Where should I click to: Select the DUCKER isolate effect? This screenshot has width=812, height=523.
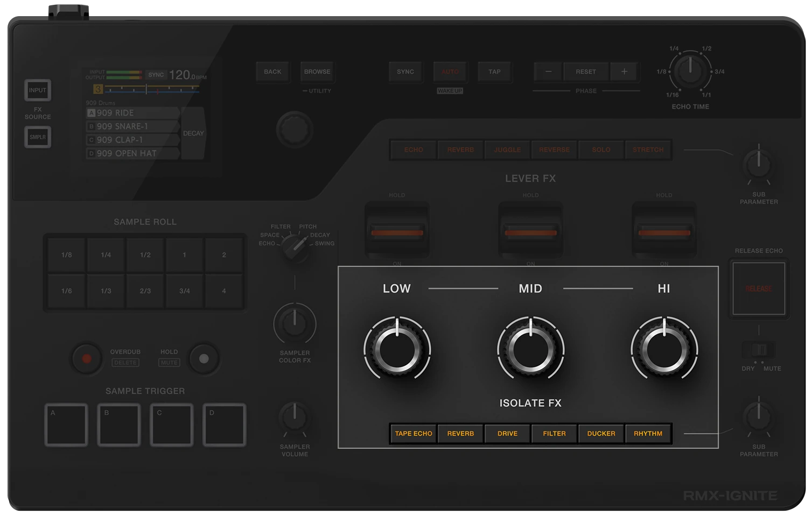click(x=601, y=434)
